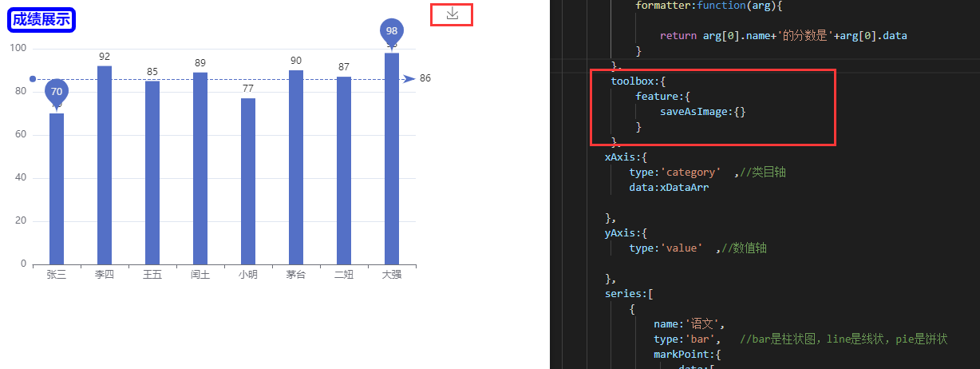Click the x-axis label 大强

pos(392,275)
